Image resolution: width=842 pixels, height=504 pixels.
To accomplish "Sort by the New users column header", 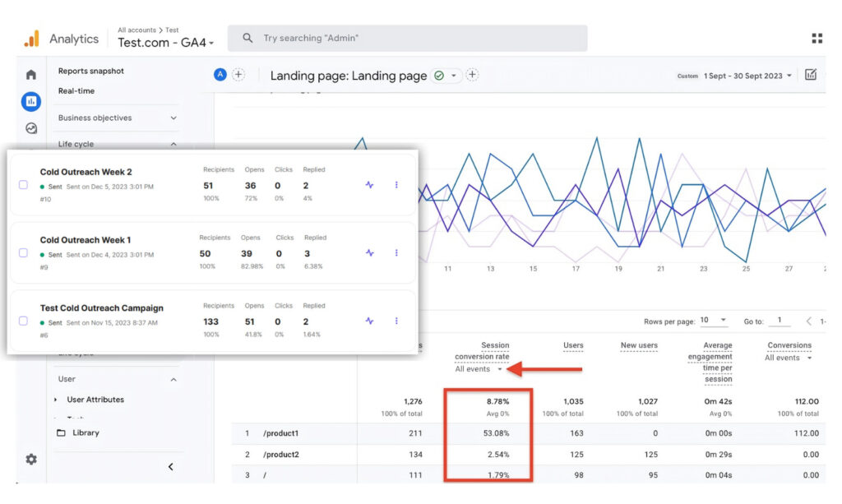I will 637,345.
